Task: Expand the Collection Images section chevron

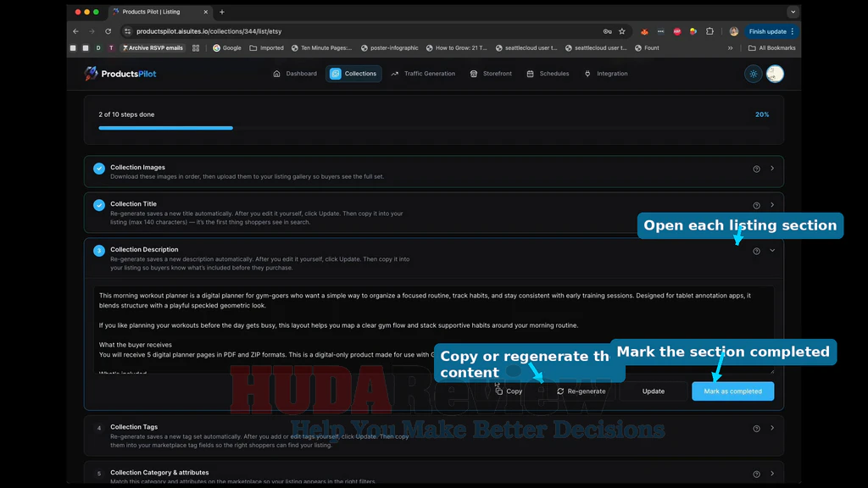Action: (x=772, y=169)
